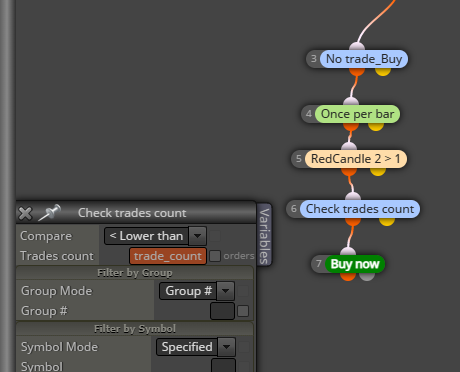Click the trade_count variable field
Viewport: 460px width, 372px height.
(168, 256)
